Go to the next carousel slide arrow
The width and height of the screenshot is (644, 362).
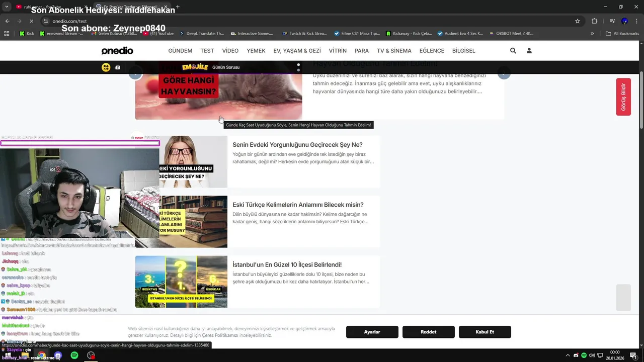pos(504,73)
